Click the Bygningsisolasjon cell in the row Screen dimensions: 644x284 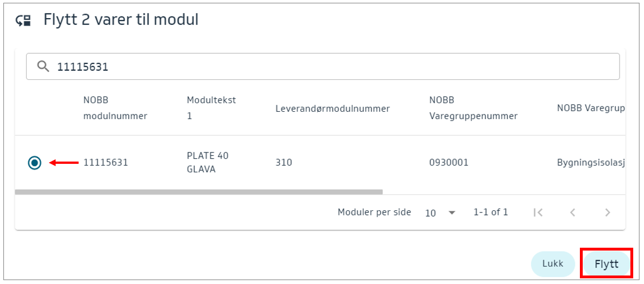(x=590, y=163)
